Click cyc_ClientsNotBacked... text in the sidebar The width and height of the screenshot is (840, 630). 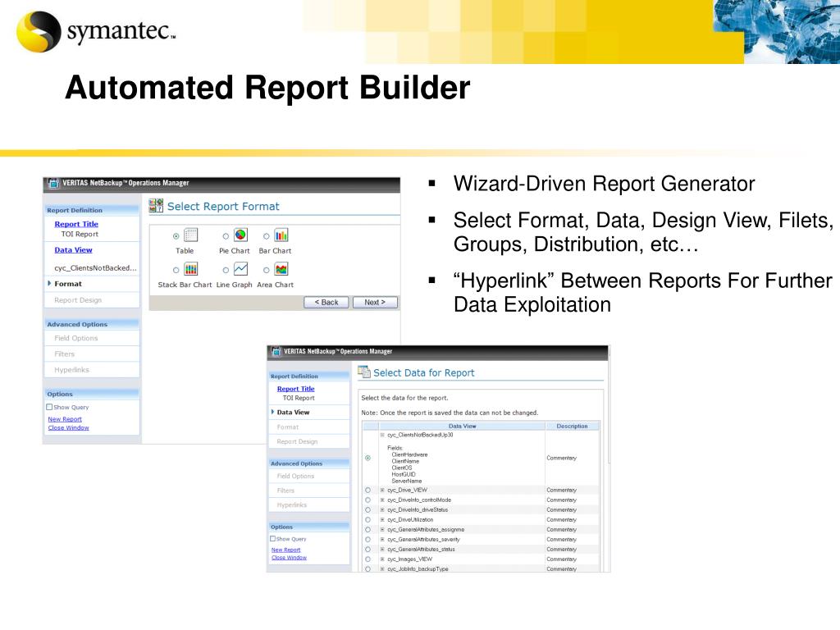(x=95, y=268)
